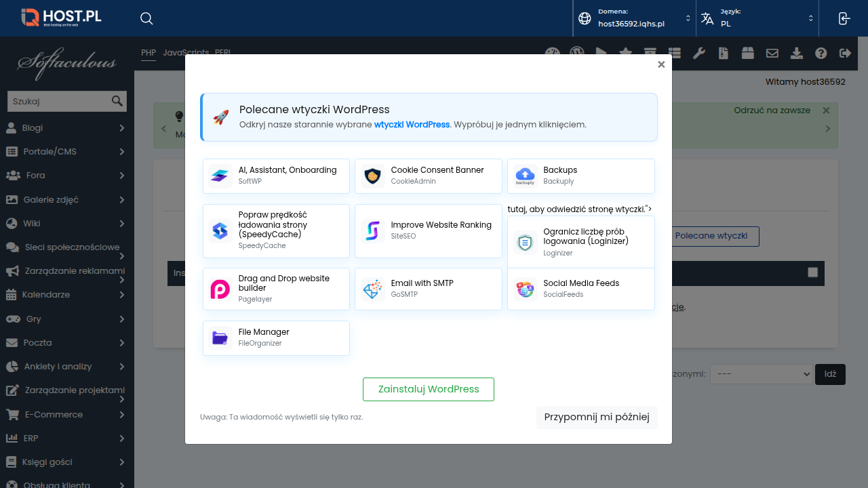Screen dimensions: 868x488
Task: Expand the Portale/CMS category
Action: (122, 152)
